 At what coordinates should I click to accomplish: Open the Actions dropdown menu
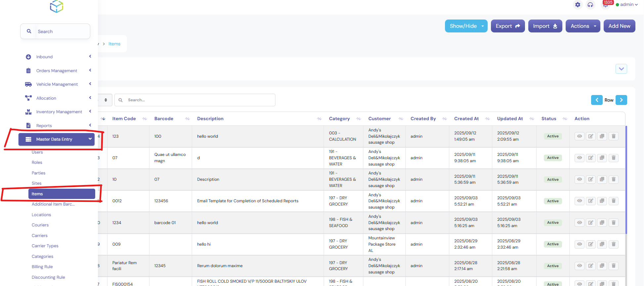pyautogui.click(x=583, y=26)
